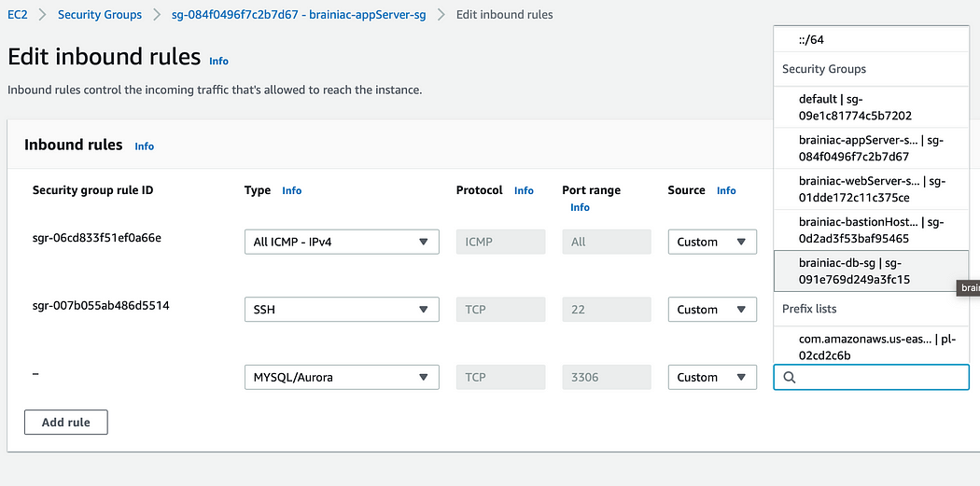Open the SSH type dropdown

coord(342,309)
